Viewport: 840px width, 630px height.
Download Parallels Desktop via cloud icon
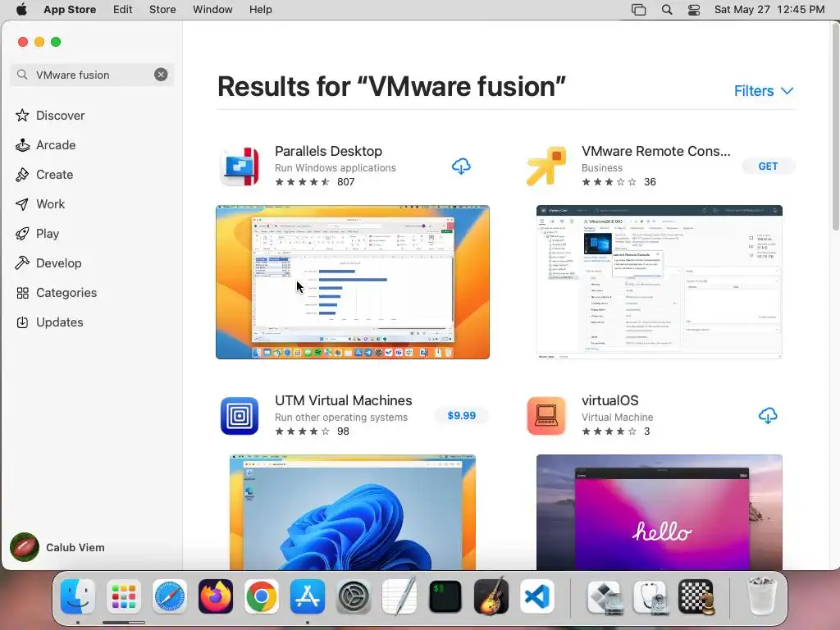pos(461,166)
